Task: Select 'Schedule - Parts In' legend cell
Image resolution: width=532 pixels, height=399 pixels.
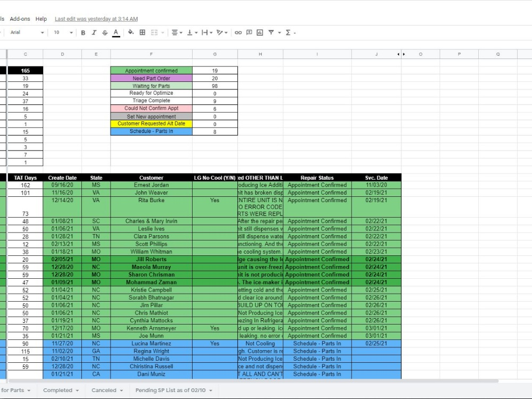Action: pyautogui.click(x=151, y=131)
